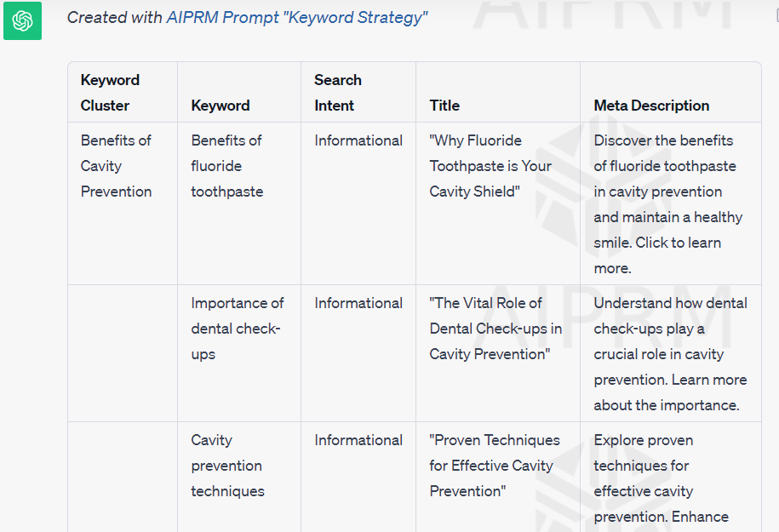Viewport: 779px width, 532px height.
Task: Click the "Benefits of fluoride toothpaste" keyword cell
Action: [x=227, y=166]
